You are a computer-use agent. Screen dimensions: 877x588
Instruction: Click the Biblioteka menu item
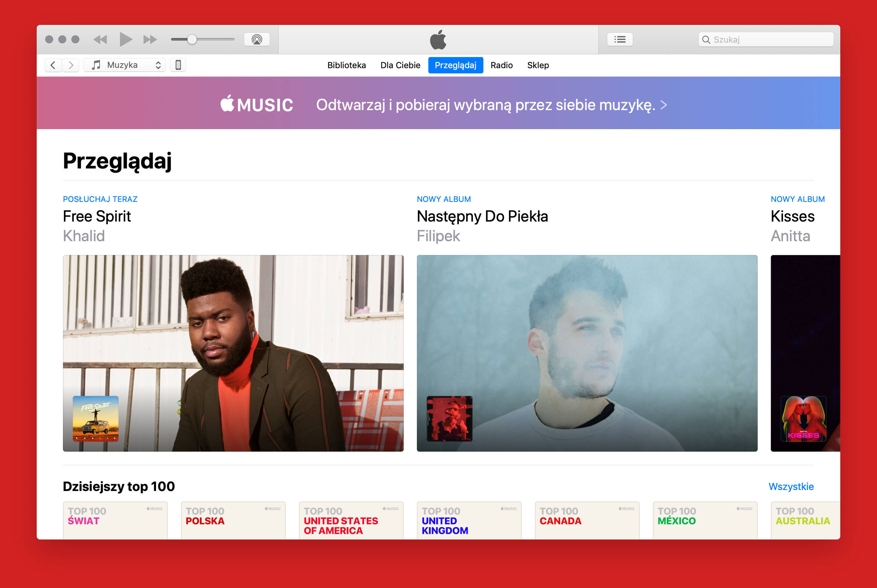[x=346, y=64]
